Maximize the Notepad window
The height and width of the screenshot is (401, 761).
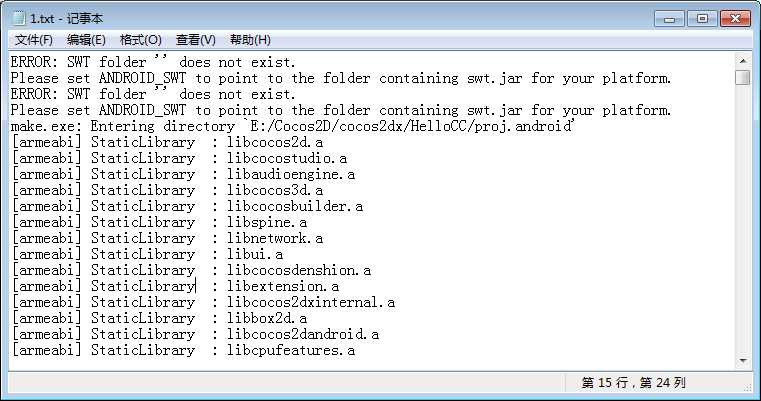point(702,17)
